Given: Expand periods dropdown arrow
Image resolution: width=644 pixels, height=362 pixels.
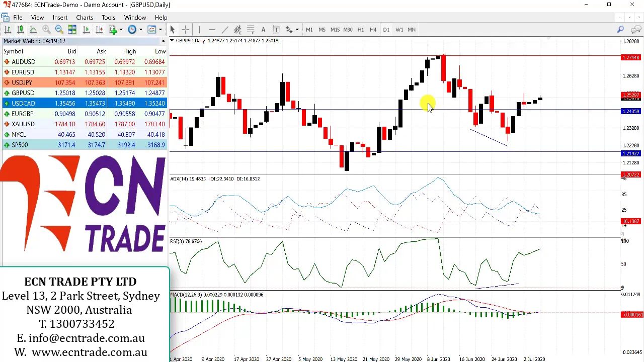Looking at the screenshot, I should tap(140, 30).
